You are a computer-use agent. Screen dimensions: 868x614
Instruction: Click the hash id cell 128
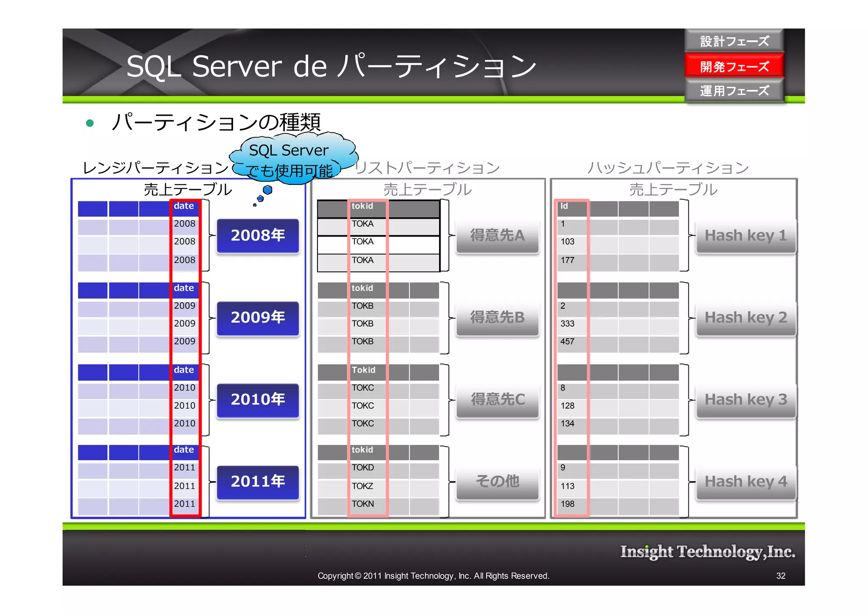point(572,408)
